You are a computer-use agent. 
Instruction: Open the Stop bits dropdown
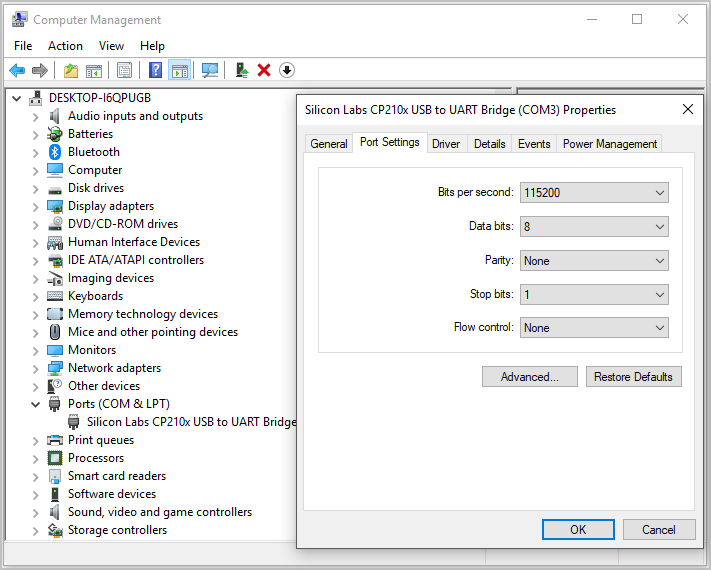click(x=594, y=295)
